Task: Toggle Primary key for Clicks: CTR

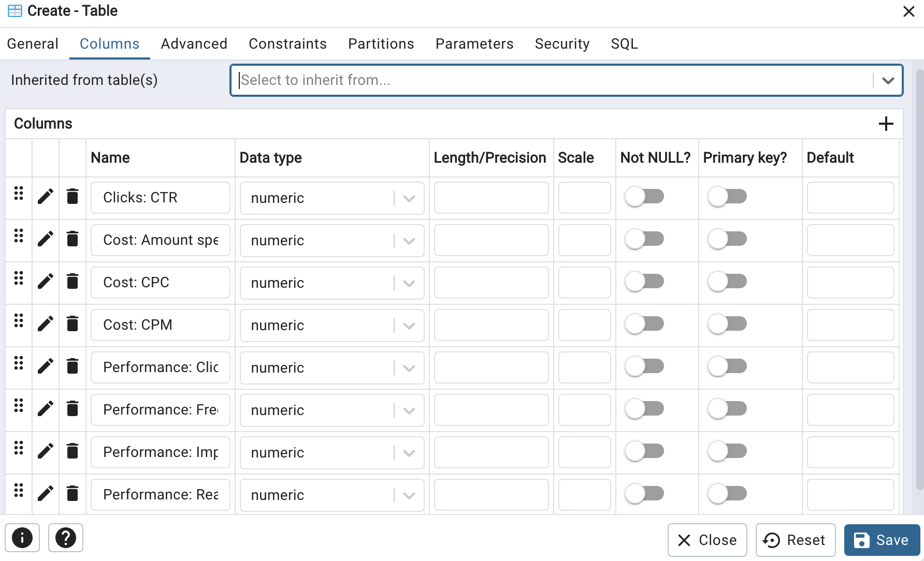Action: coord(727,197)
